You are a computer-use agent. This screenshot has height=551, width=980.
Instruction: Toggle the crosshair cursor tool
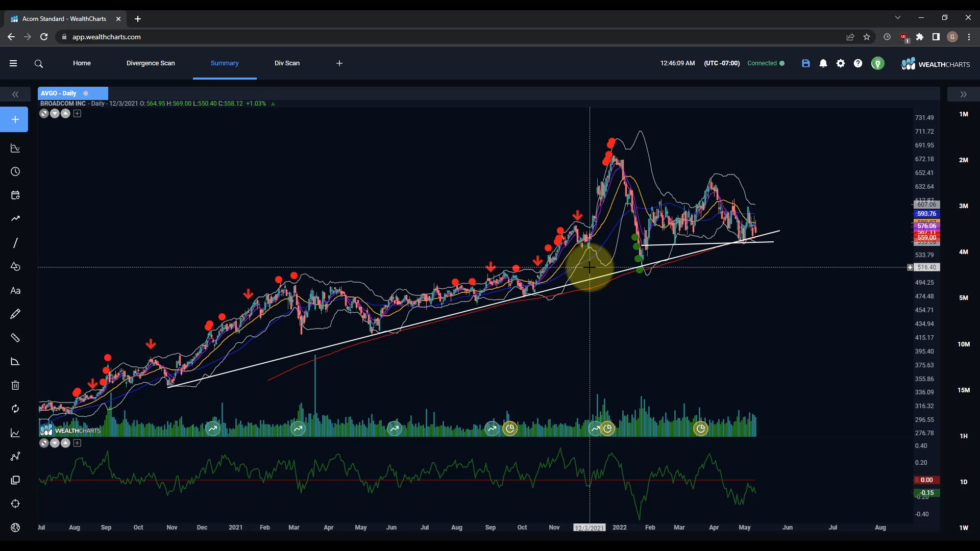[15, 504]
